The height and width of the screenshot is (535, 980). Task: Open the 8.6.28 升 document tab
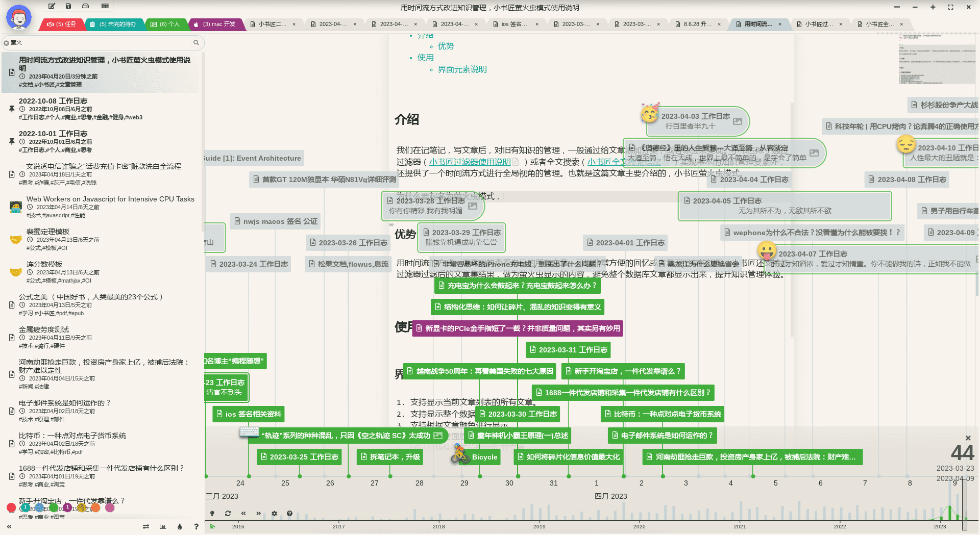(698, 24)
